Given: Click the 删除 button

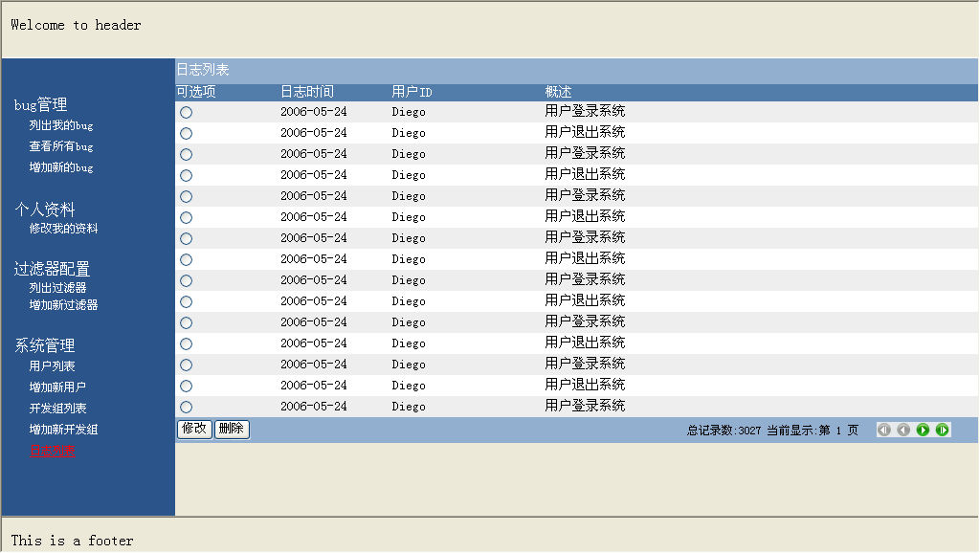Looking at the screenshot, I should pyautogui.click(x=232, y=430).
